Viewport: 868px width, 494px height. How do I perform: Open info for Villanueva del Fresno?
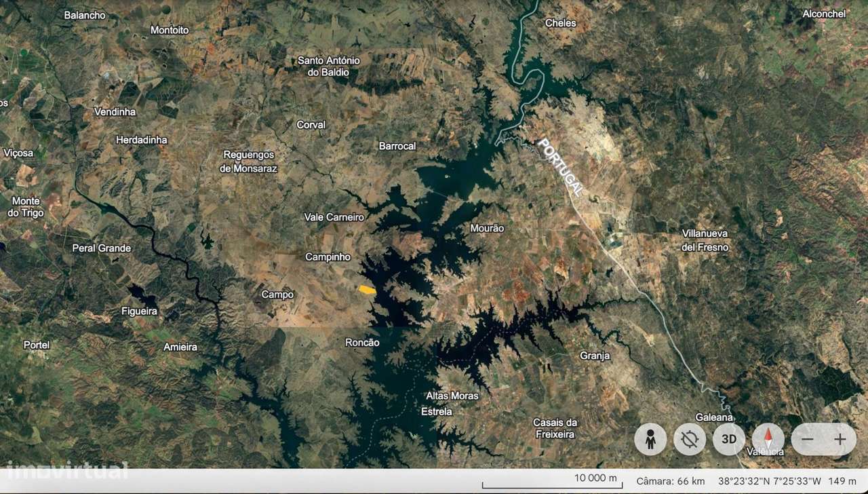(705, 241)
